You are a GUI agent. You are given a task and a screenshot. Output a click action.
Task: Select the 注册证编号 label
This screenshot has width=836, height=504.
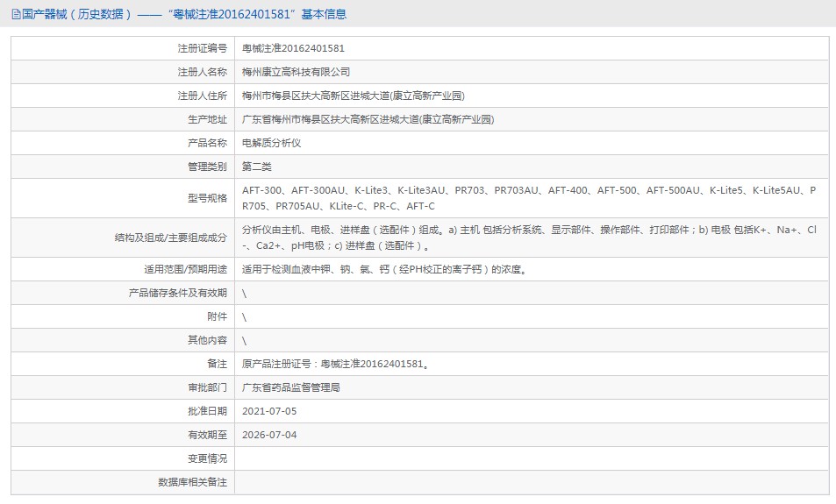pos(202,48)
